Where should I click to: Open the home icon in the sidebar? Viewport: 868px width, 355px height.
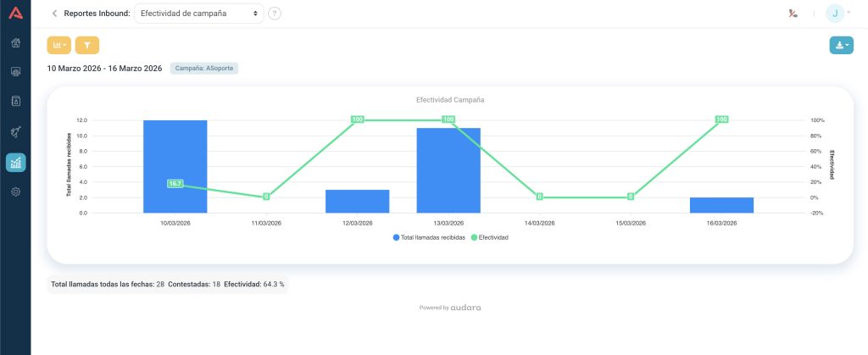point(15,42)
